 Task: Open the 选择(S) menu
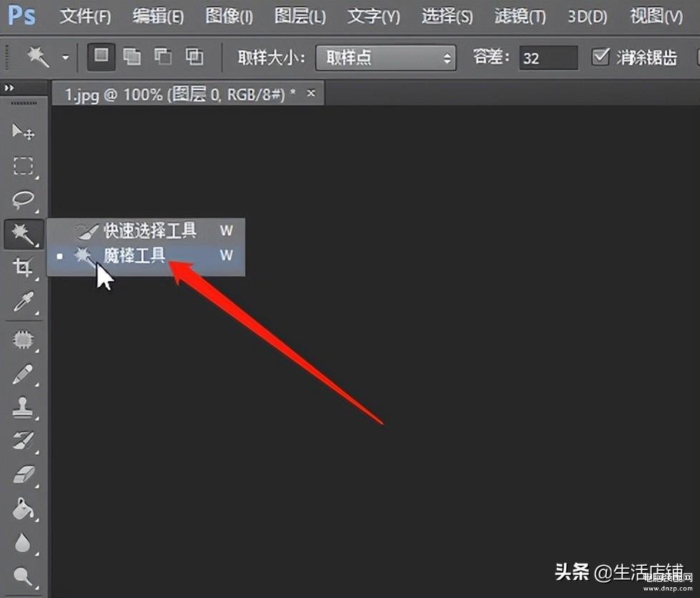point(447,16)
